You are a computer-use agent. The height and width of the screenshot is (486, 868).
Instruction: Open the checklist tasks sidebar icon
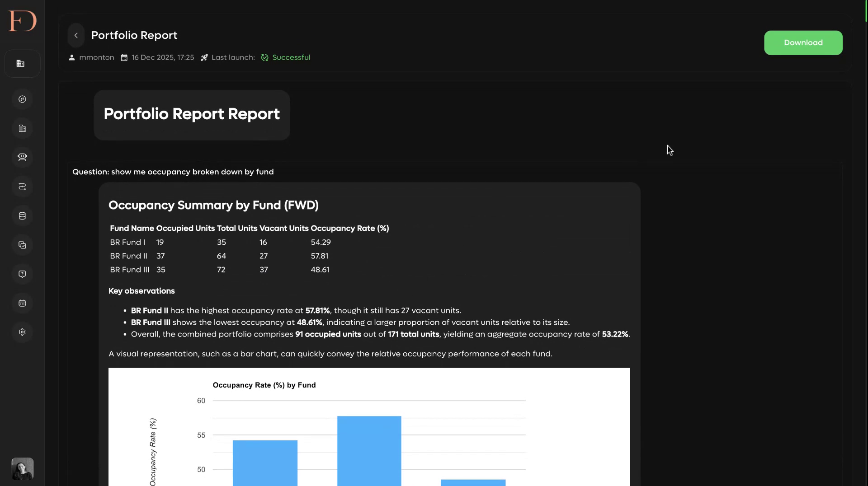22,245
